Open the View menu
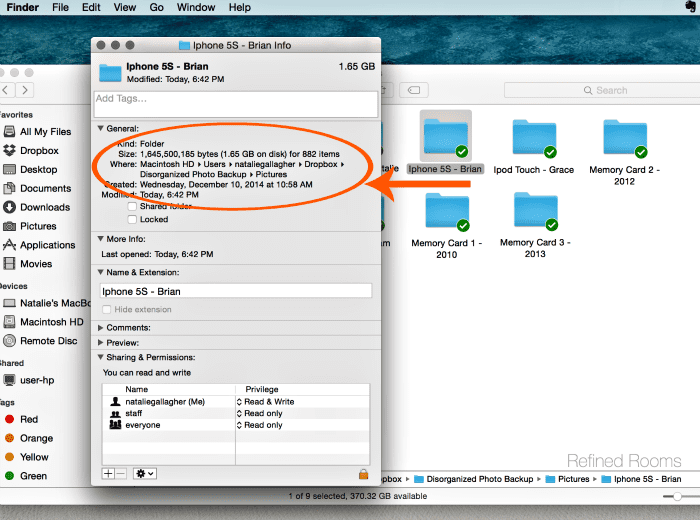 click(x=125, y=8)
